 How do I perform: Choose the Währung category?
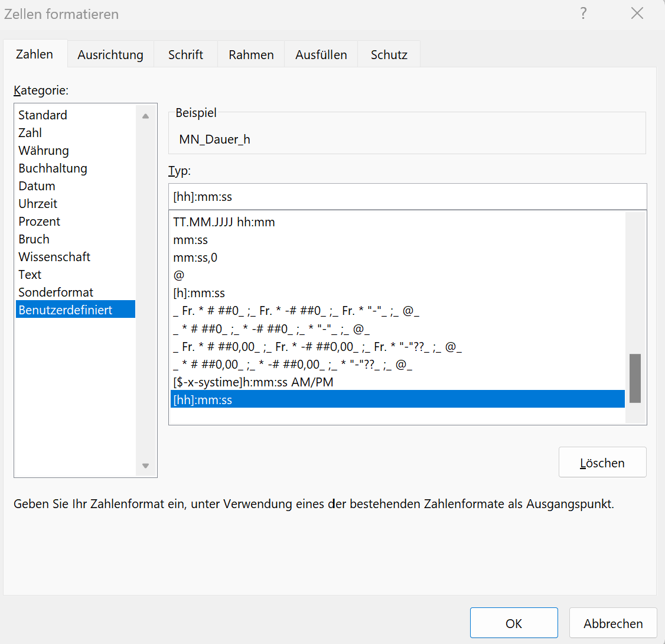tap(76, 151)
